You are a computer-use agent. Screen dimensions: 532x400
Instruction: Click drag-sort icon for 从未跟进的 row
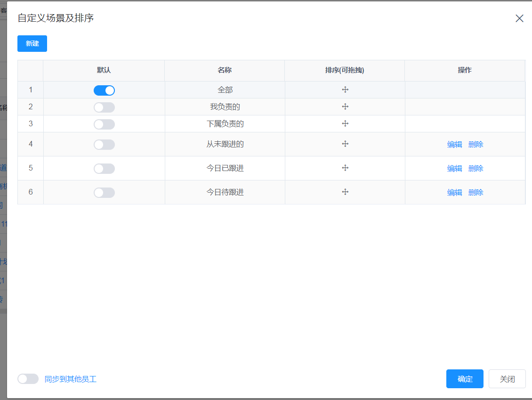345,144
